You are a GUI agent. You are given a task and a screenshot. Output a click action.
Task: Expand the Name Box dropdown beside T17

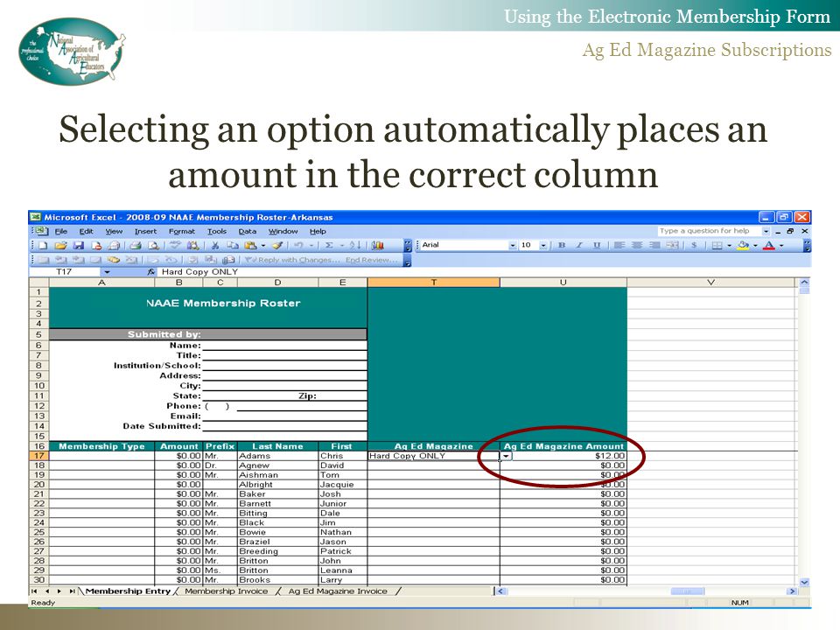107,272
